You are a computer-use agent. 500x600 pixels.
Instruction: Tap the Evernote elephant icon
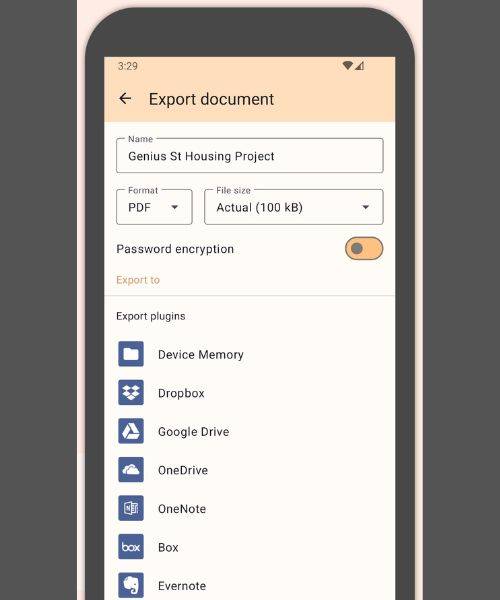tap(131, 585)
